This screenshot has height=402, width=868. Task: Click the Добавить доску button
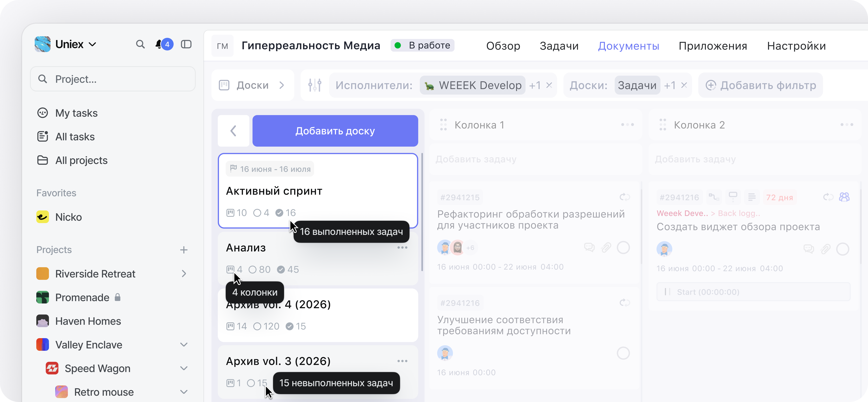[335, 131]
